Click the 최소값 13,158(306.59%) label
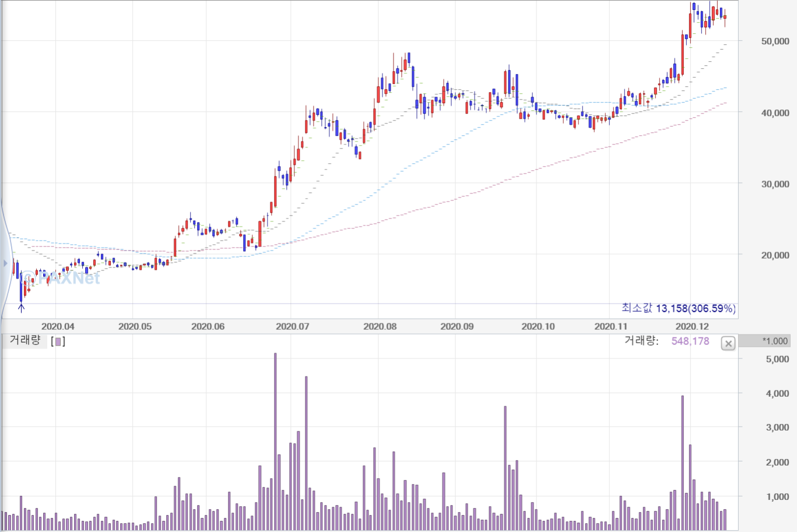Image resolution: width=797 pixels, height=532 pixels. 679,308
